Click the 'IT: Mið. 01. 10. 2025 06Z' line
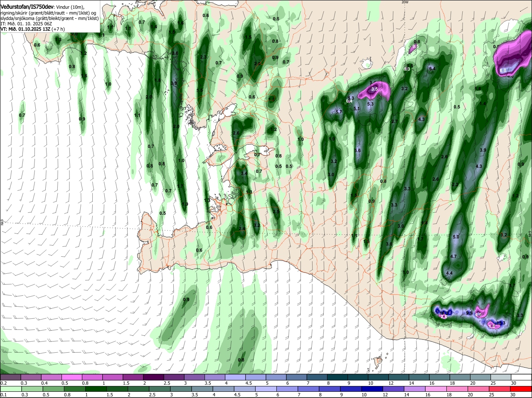This screenshot has height=398, width=532. (25, 24)
